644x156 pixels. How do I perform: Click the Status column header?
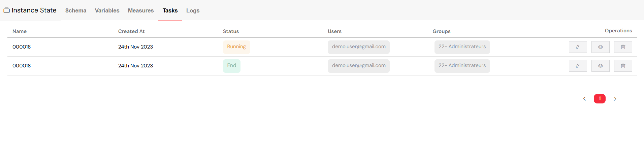[231, 31]
